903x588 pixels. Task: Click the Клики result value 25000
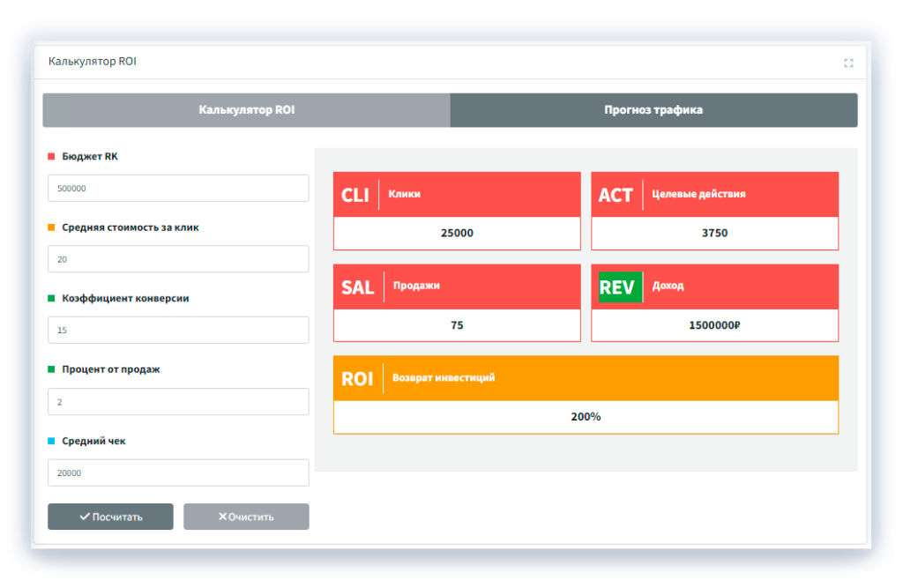coord(457,234)
